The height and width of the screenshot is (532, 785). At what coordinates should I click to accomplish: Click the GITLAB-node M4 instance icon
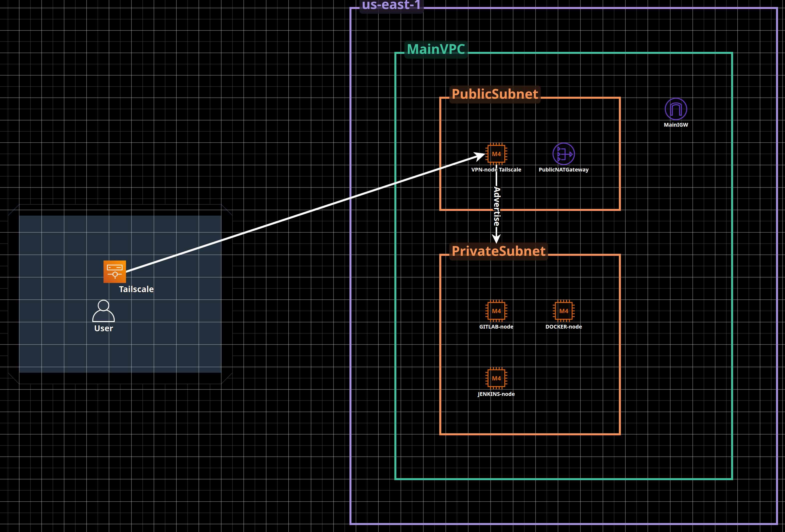pyautogui.click(x=496, y=311)
